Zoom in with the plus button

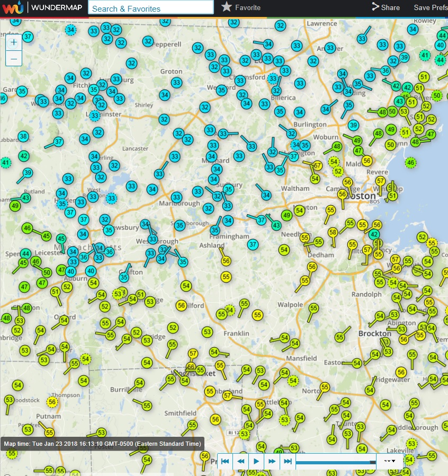pyautogui.click(x=14, y=42)
